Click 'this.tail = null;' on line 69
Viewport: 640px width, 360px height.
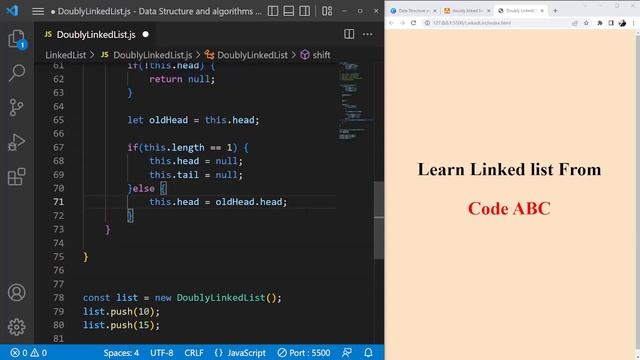pos(196,175)
